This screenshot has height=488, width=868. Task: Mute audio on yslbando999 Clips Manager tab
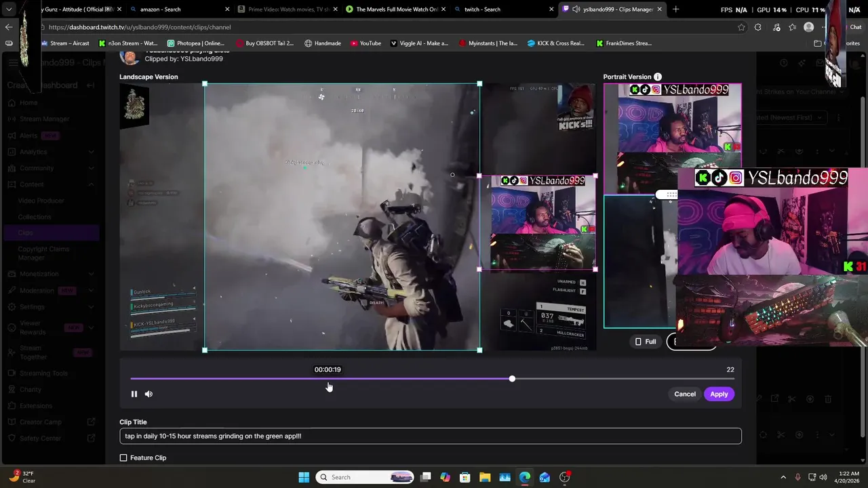[x=576, y=9]
